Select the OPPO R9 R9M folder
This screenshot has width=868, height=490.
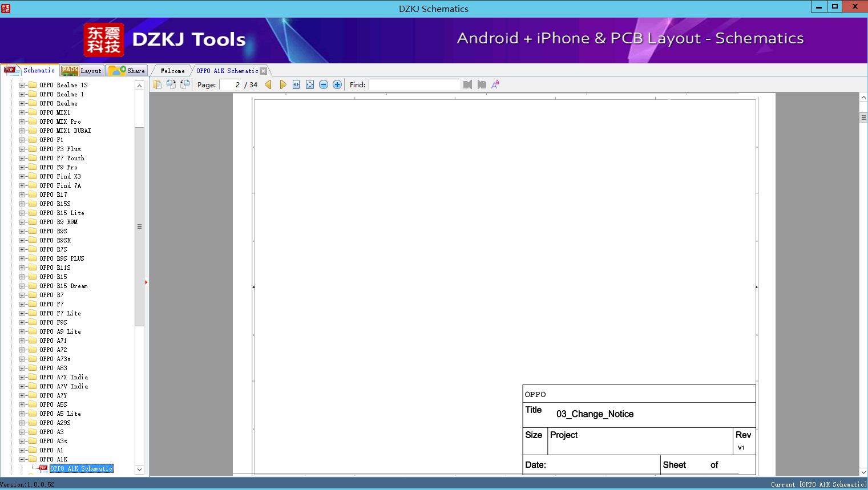pyautogui.click(x=58, y=222)
